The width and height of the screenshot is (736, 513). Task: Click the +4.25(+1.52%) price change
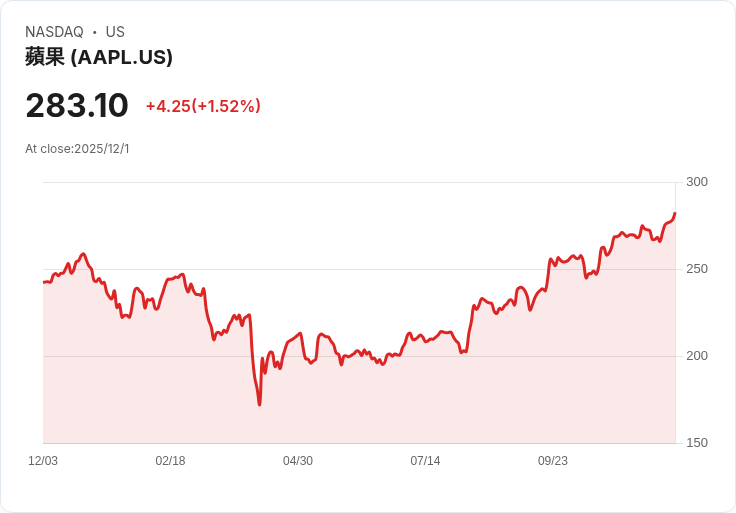click(203, 106)
